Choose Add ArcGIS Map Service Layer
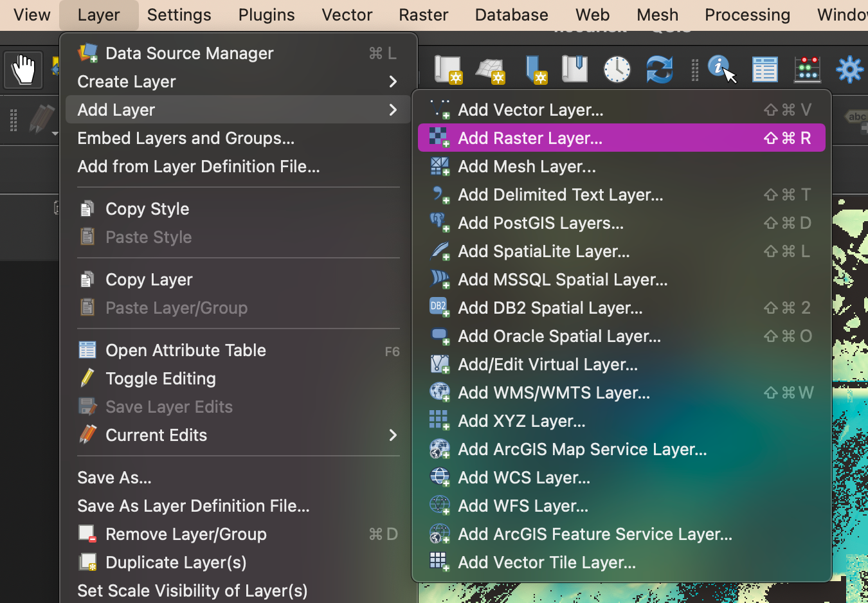The height and width of the screenshot is (603, 868). (621, 449)
